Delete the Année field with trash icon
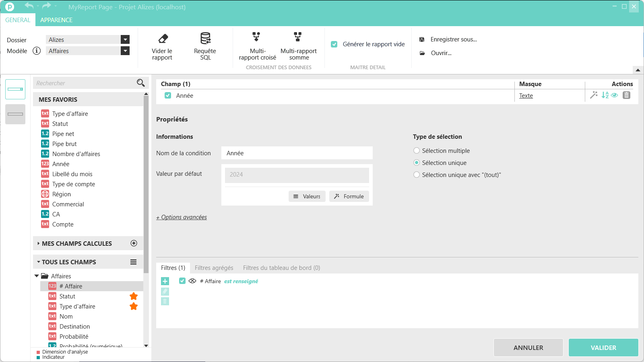This screenshot has width=644, height=362. coord(626,95)
